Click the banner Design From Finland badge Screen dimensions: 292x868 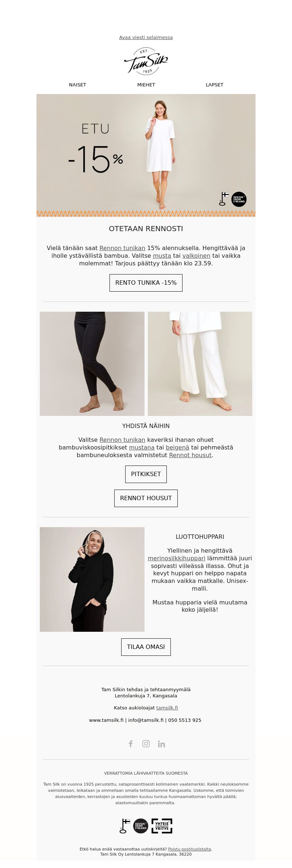click(239, 199)
